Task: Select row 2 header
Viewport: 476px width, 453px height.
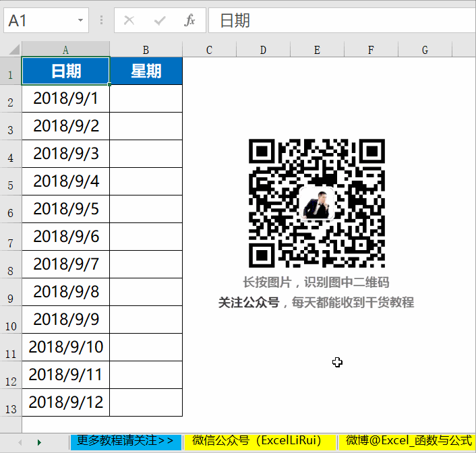Action: click(11, 98)
